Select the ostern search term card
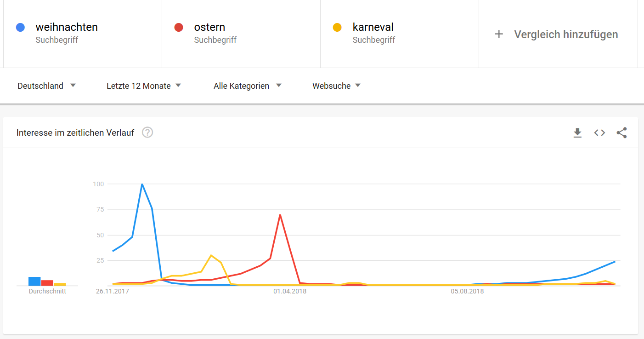The image size is (644, 339). (241, 32)
